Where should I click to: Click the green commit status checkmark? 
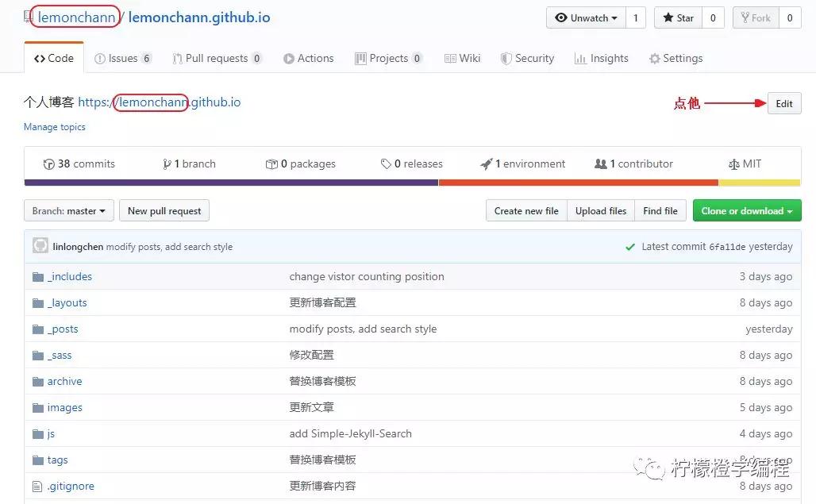coord(630,246)
